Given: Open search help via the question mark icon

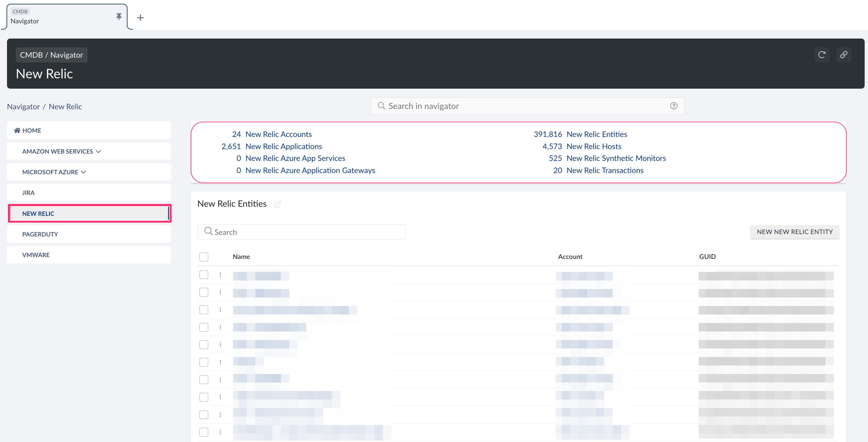Looking at the screenshot, I should click(x=674, y=106).
